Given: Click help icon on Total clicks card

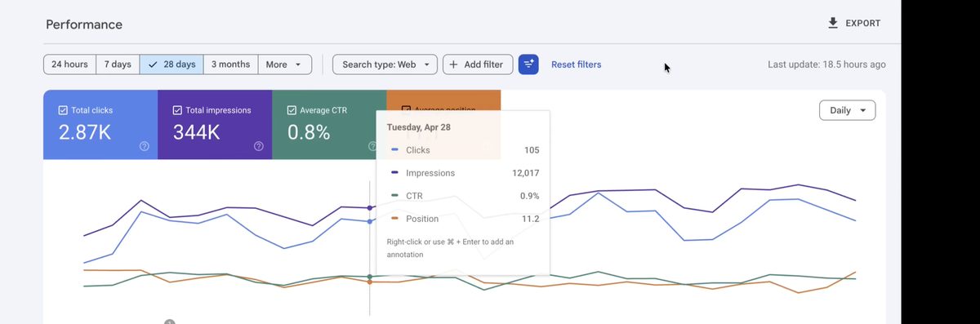Looking at the screenshot, I should pyautogui.click(x=145, y=146).
